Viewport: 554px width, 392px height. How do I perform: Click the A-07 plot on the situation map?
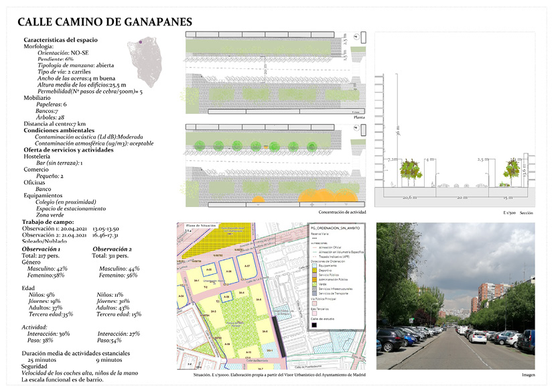(x=247, y=267)
